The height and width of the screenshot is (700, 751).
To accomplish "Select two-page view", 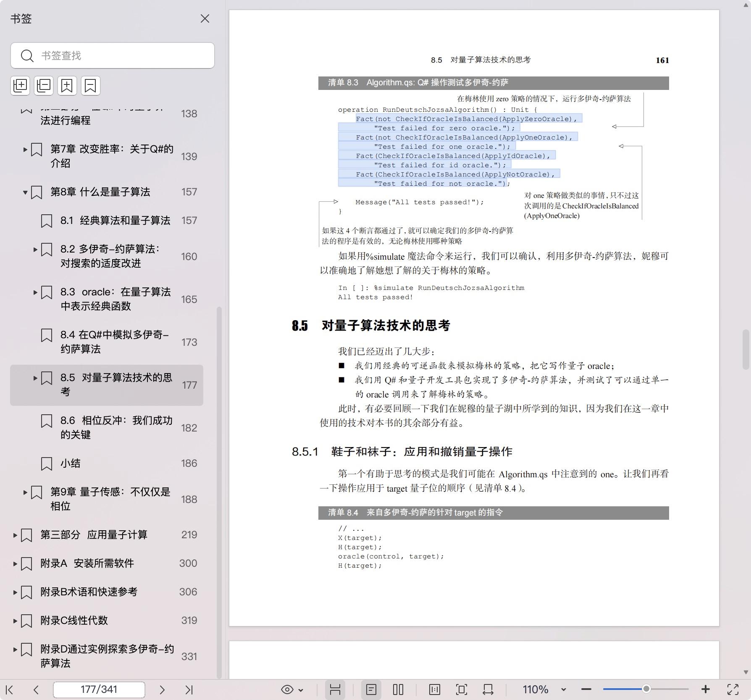I will (x=398, y=689).
